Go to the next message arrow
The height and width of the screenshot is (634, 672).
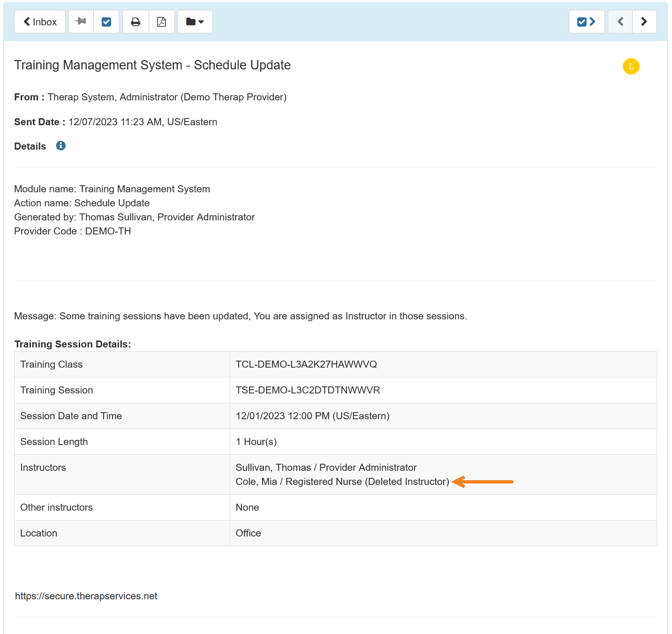(x=644, y=22)
